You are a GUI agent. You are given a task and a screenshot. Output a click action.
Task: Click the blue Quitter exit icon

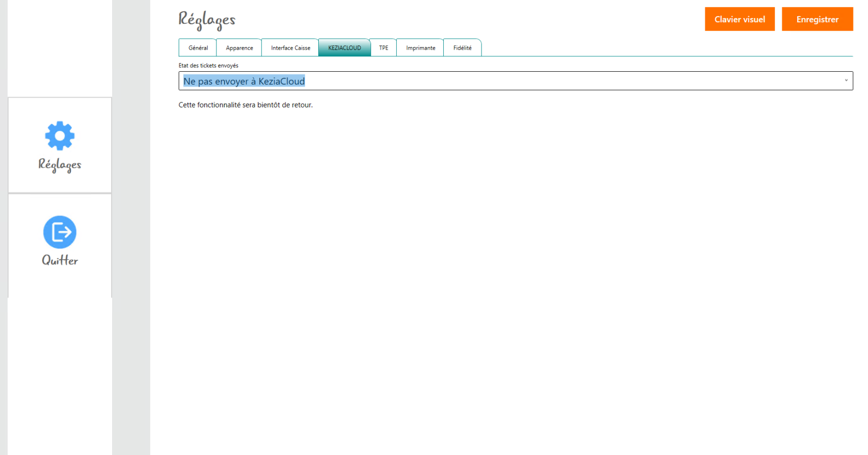(60, 232)
